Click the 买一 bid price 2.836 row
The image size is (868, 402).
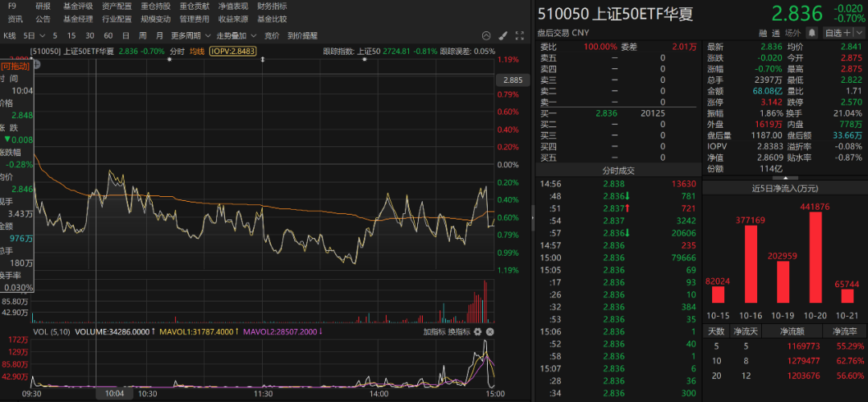coord(616,113)
